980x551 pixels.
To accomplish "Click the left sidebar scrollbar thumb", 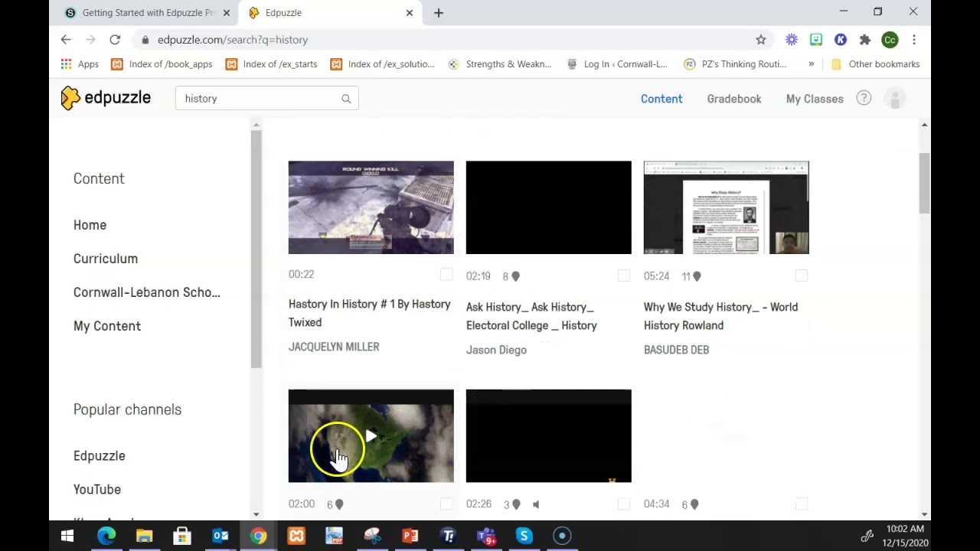I will (256, 249).
